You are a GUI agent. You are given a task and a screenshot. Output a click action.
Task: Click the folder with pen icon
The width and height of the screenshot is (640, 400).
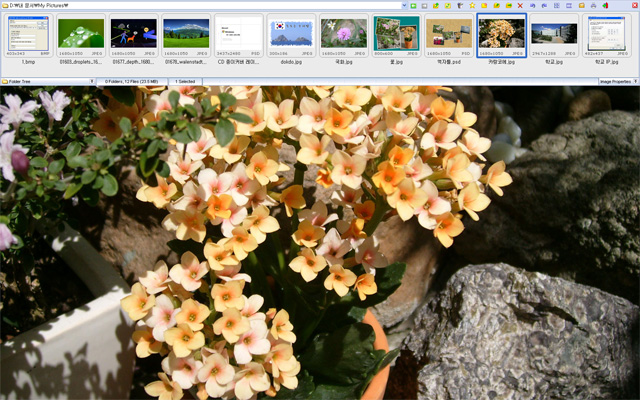pos(497,6)
